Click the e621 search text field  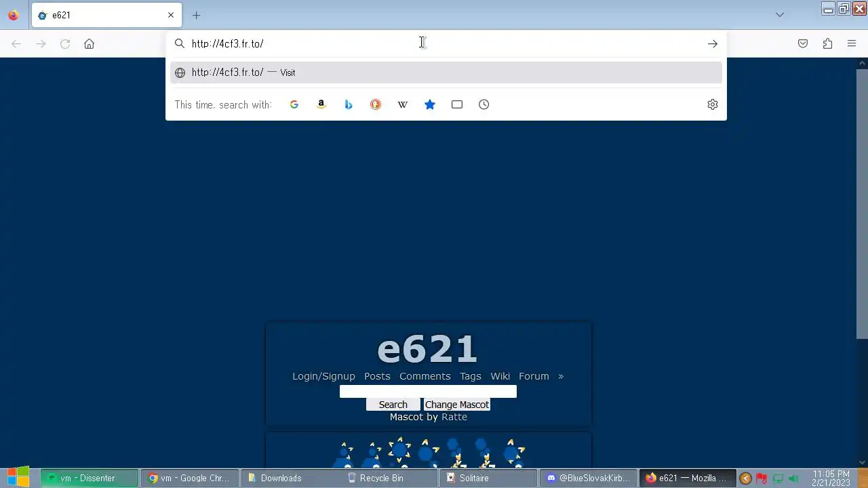tap(428, 391)
